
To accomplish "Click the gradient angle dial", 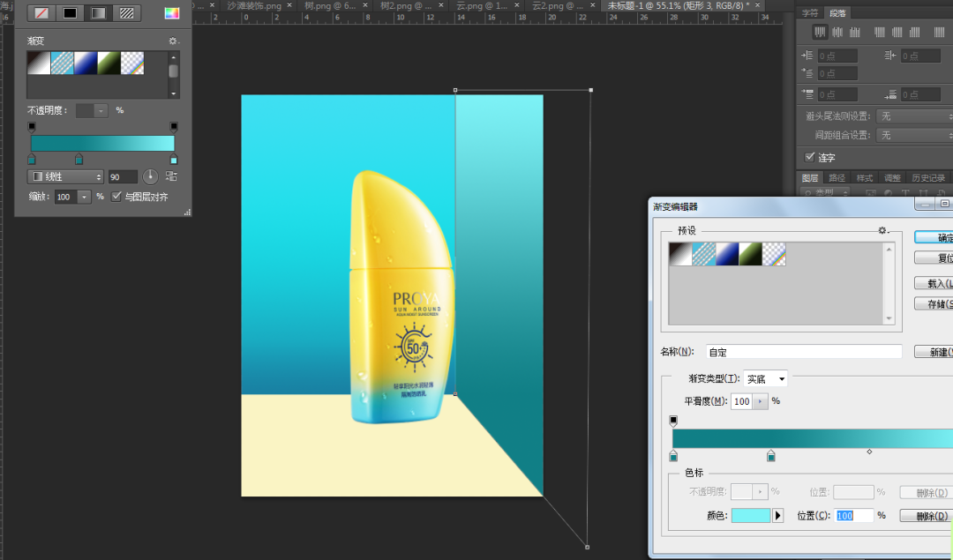I will pyautogui.click(x=150, y=176).
